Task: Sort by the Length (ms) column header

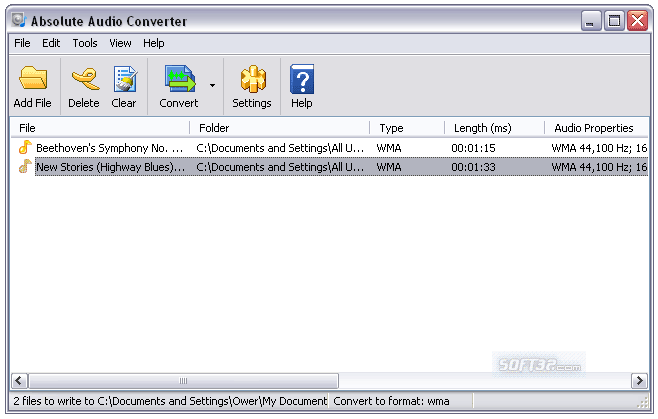Action: coord(494,128)
